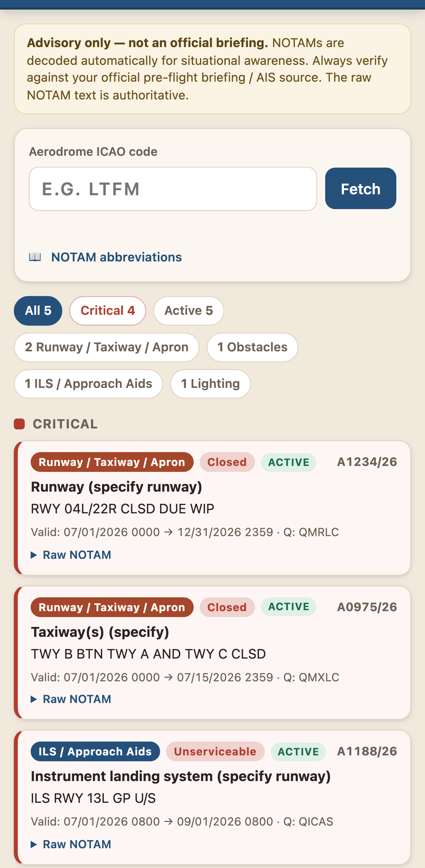Click the heading 'Runway (specify runway)'

[117, 487]
